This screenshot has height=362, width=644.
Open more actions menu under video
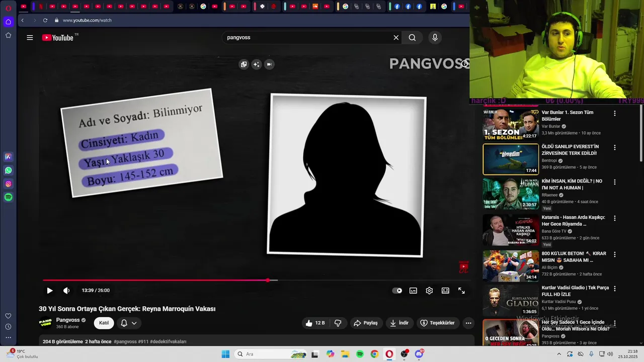(468, 323)
